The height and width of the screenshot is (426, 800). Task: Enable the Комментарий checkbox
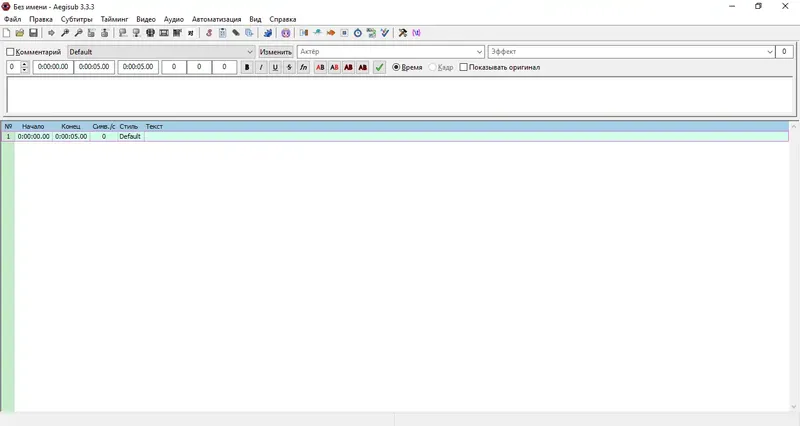tap(10, 52)
